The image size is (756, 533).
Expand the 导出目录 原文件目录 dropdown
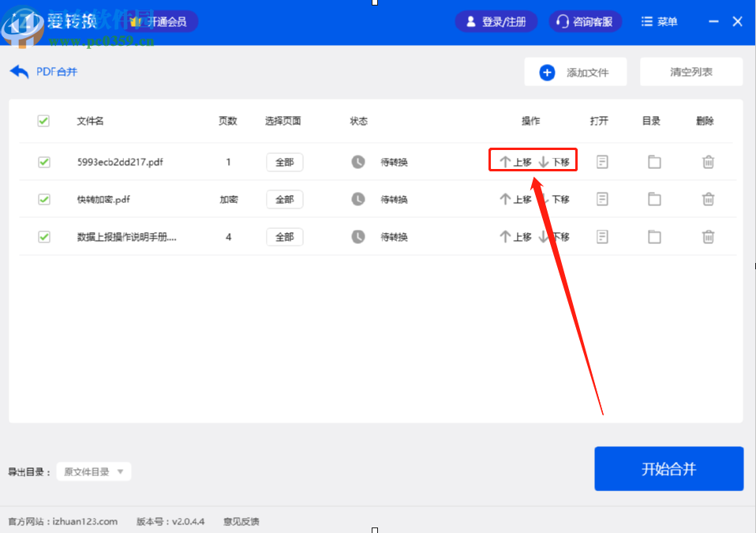coord(94,471)
